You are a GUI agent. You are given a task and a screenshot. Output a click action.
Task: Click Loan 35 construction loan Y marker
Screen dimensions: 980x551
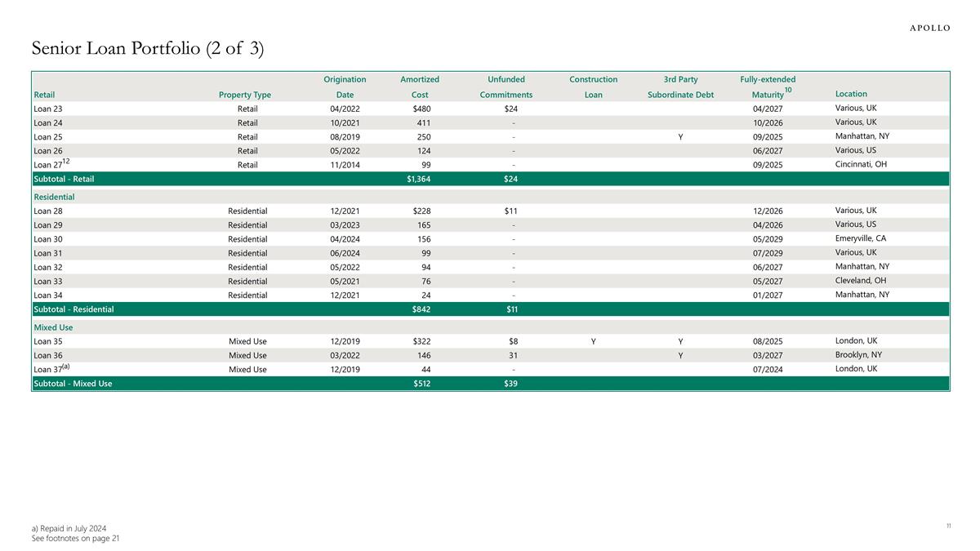(594, 341)
